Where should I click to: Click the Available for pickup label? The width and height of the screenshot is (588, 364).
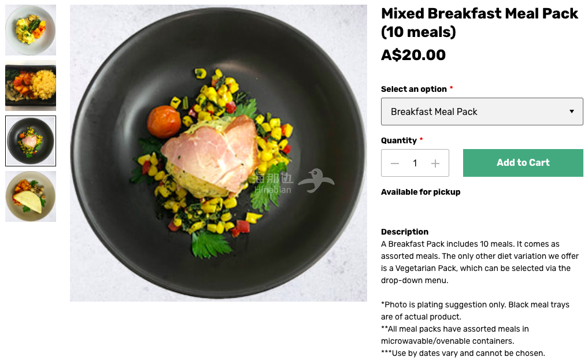420,192
